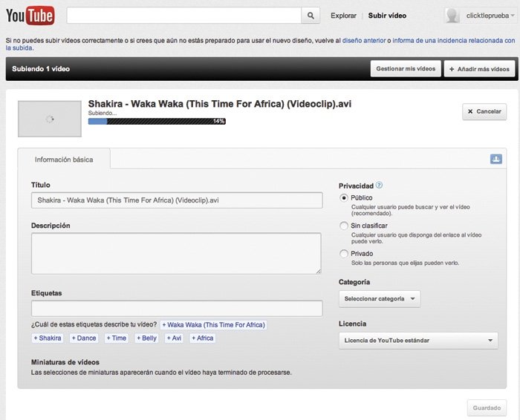520x420 pixels.
Task: Click the Guardado button
Action: (487, 407)
